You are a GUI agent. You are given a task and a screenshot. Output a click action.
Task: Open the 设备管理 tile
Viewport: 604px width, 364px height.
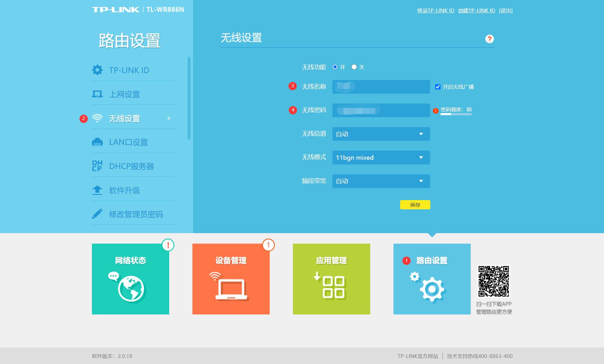tap(231, 279)
